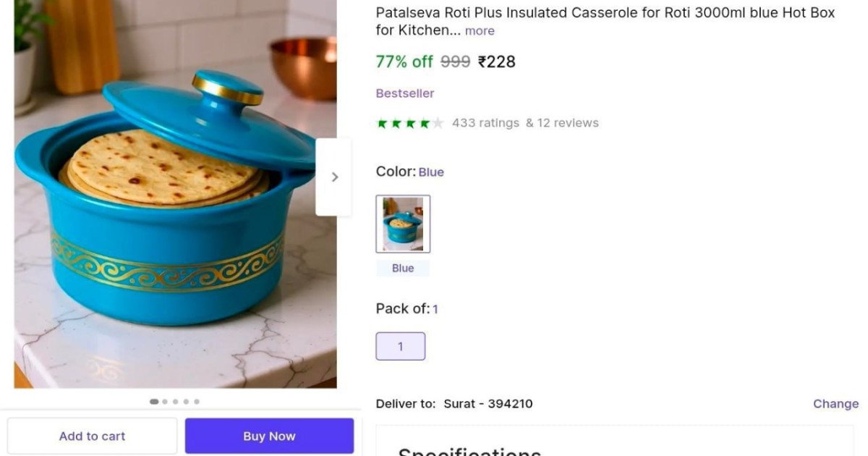
Task: Open the 433 ratings link
Action: (x=485, y=123)
